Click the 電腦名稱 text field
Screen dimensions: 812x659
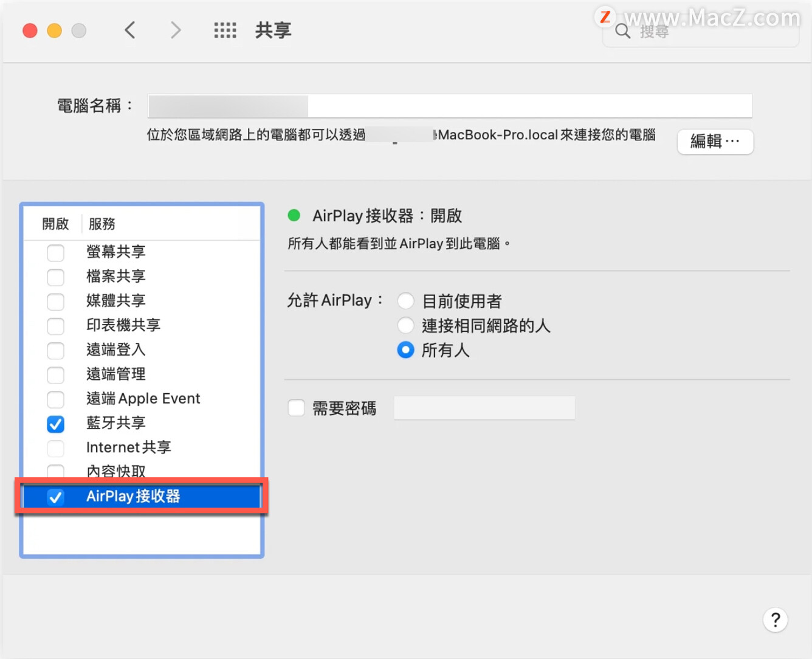coord(450,106)
